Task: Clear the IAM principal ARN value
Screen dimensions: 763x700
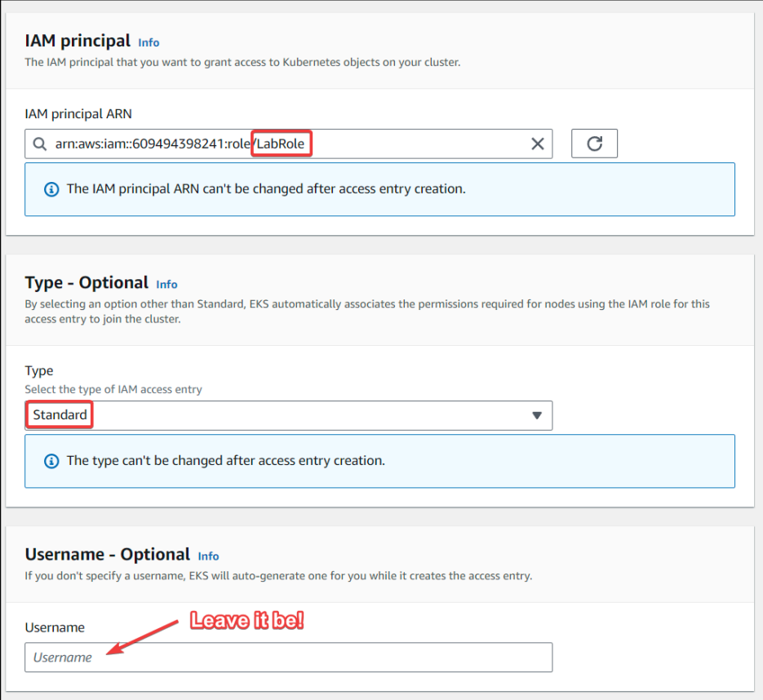Action: pos(537,144)
